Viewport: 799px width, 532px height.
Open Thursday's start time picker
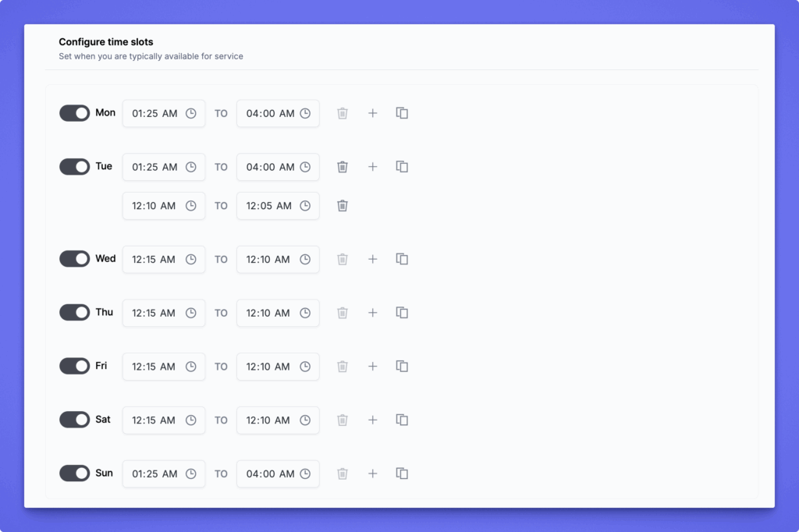click(163, 313)
